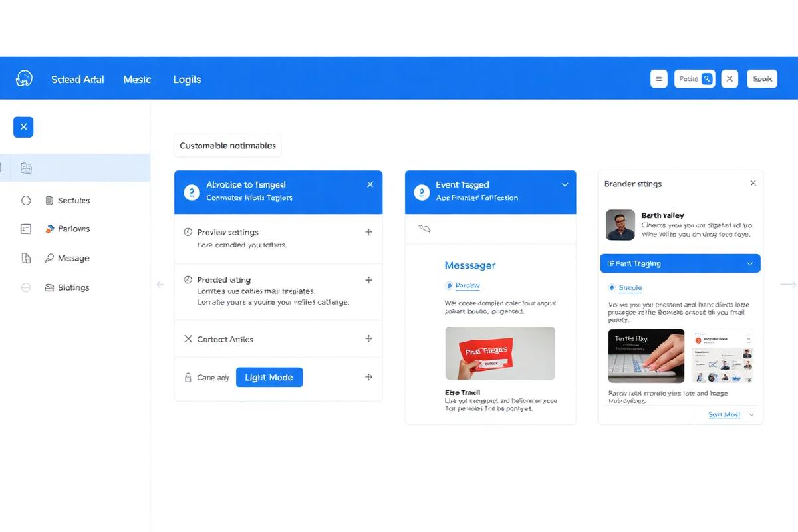
Task: Click the Siotings sidebar icon
Action: (x=49, y=287)
